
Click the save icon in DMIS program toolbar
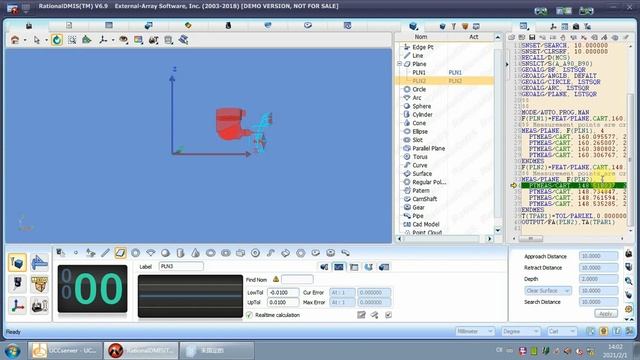pyautogui.click(x=532, y=38)
